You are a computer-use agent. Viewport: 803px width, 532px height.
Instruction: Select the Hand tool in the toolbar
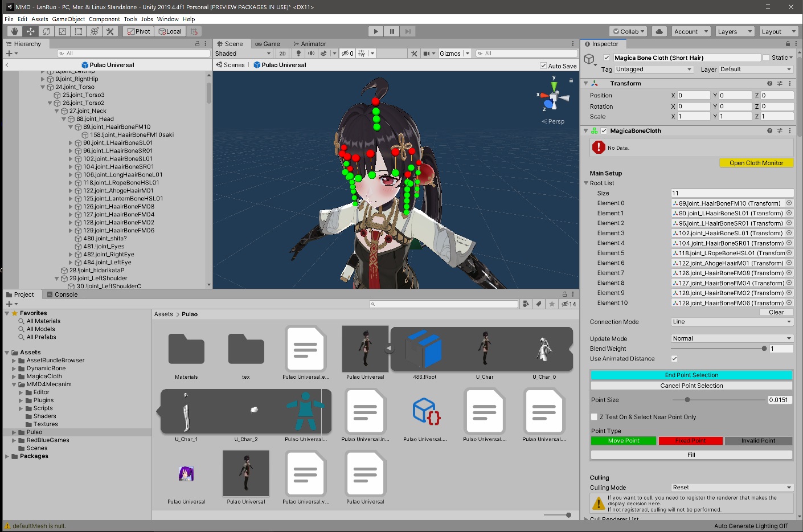[14, 31]
